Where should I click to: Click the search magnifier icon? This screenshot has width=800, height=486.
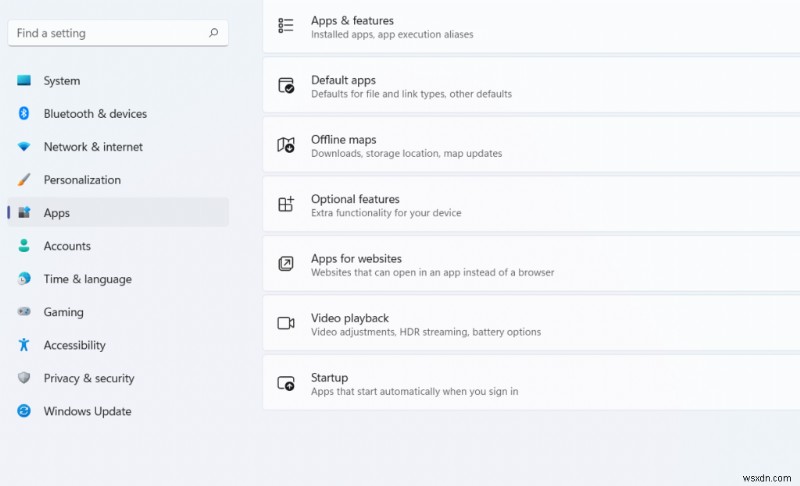coord(213,33)
